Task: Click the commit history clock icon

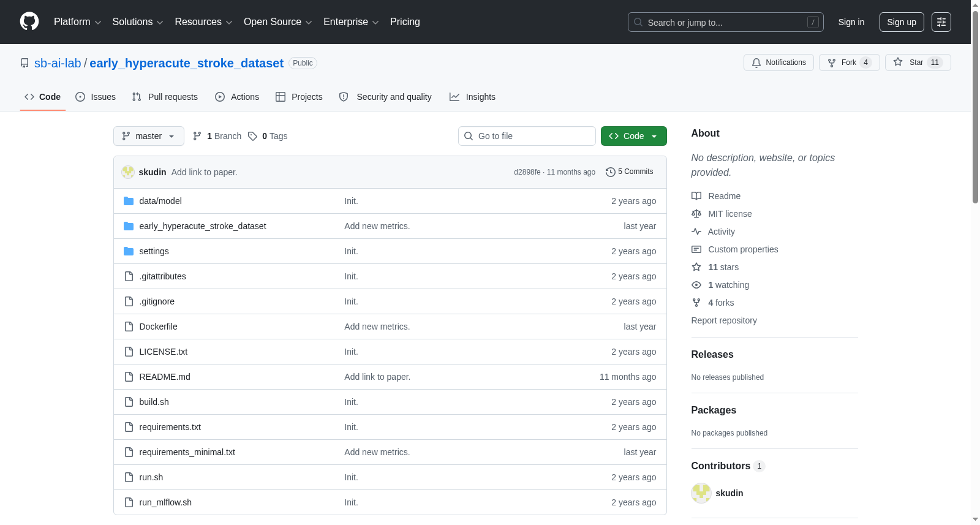Action: pos(610,172)
